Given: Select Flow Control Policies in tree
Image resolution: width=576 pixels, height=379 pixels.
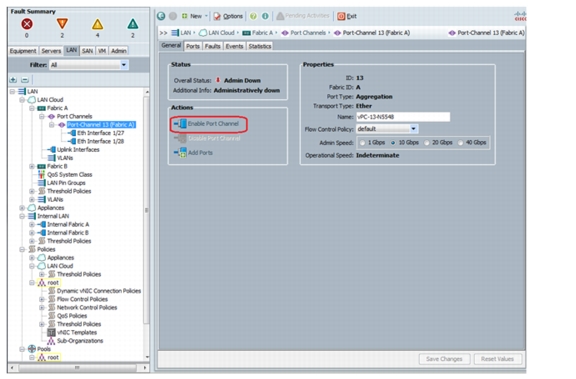Looking at the screenshot, I should (x=82, y=299).
